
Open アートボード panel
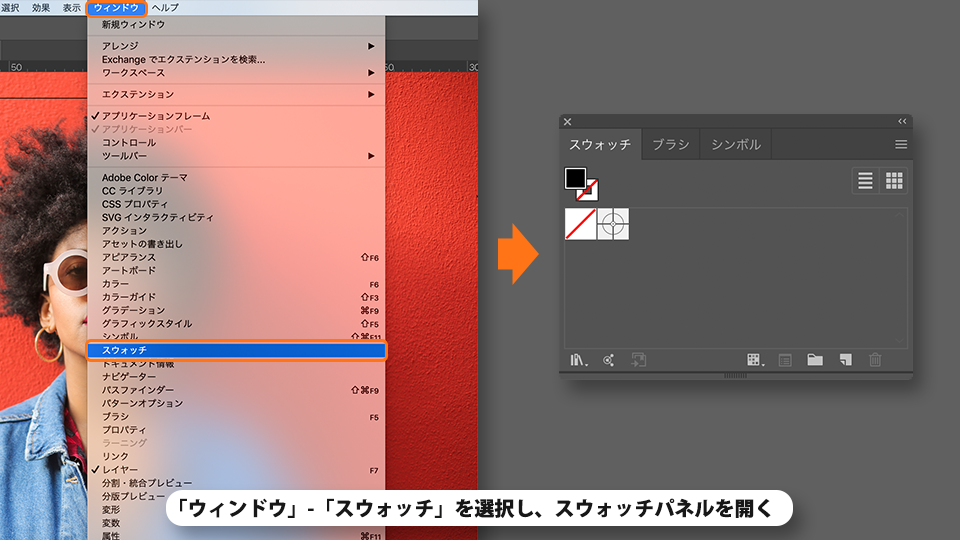point(236,271)
